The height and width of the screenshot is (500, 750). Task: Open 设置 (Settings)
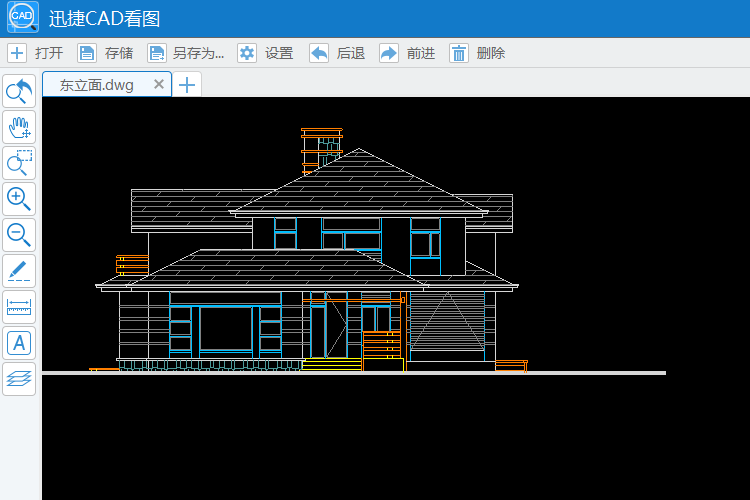click(x=265, y=54)
